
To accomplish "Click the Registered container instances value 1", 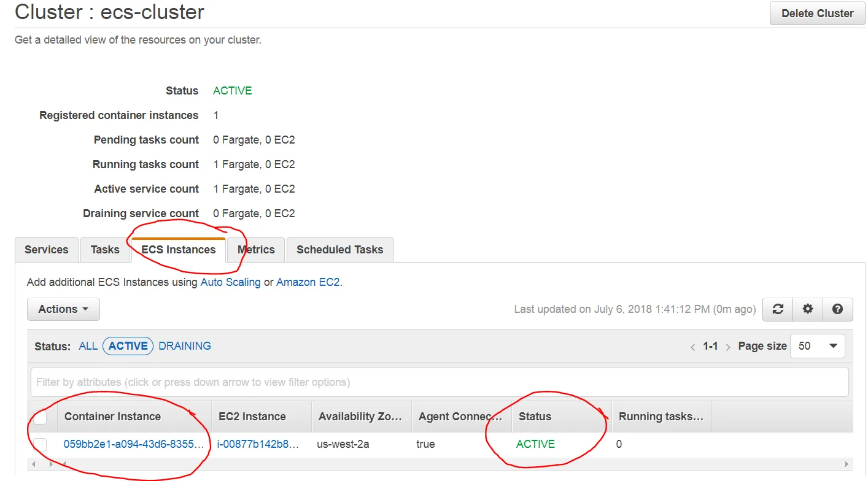I will tap(216, 115).
